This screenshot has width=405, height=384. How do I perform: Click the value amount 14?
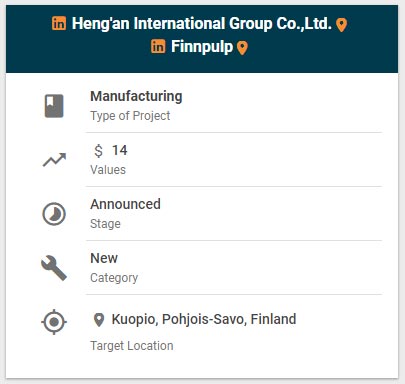(x=120, y=150)
